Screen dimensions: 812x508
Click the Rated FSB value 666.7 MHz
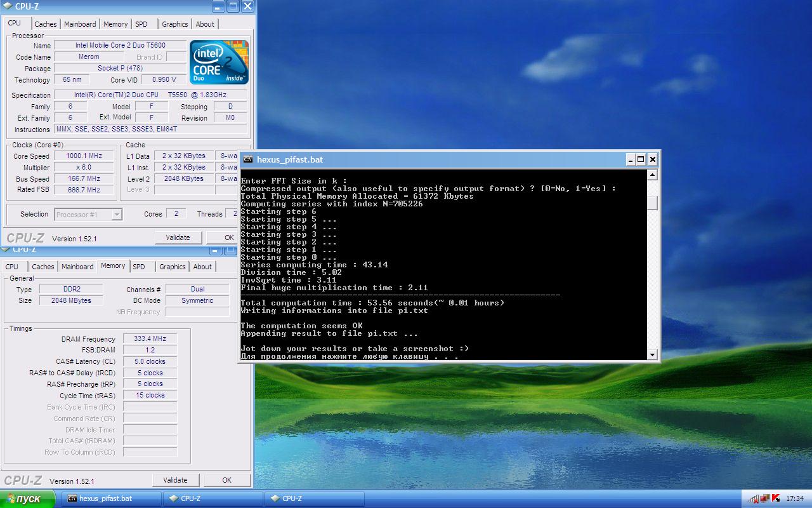pos(84,190)
